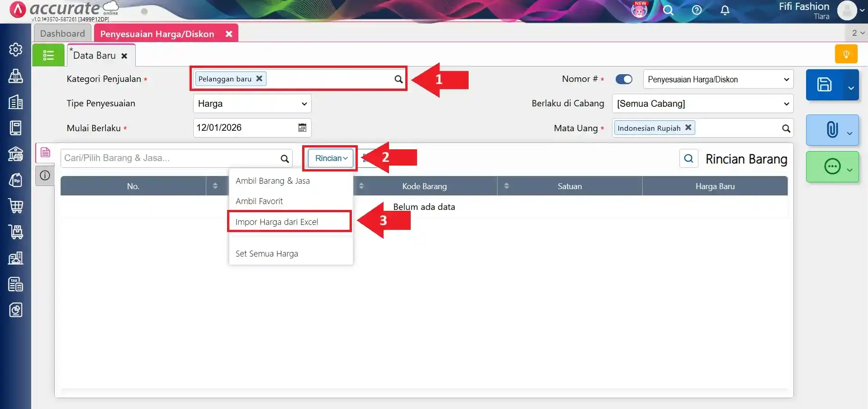This screenshot has height=409, width=868.
Task: Expand the save button arrow
Action: [851, 88]
